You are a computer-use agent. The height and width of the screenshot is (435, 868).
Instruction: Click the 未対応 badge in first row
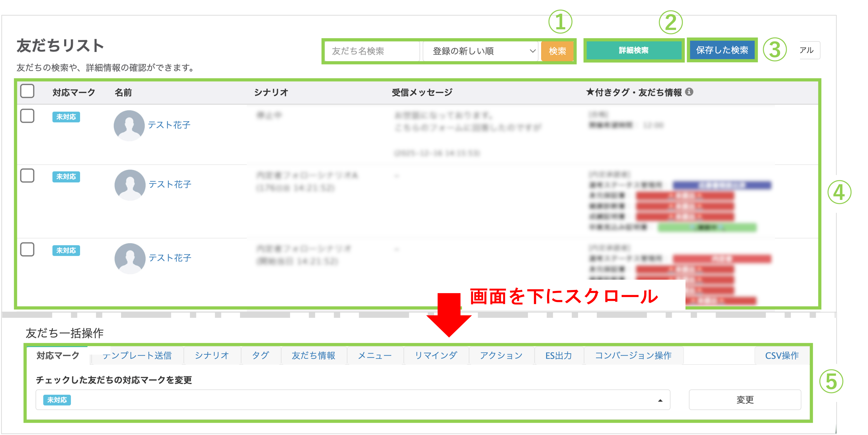[66, 117]
